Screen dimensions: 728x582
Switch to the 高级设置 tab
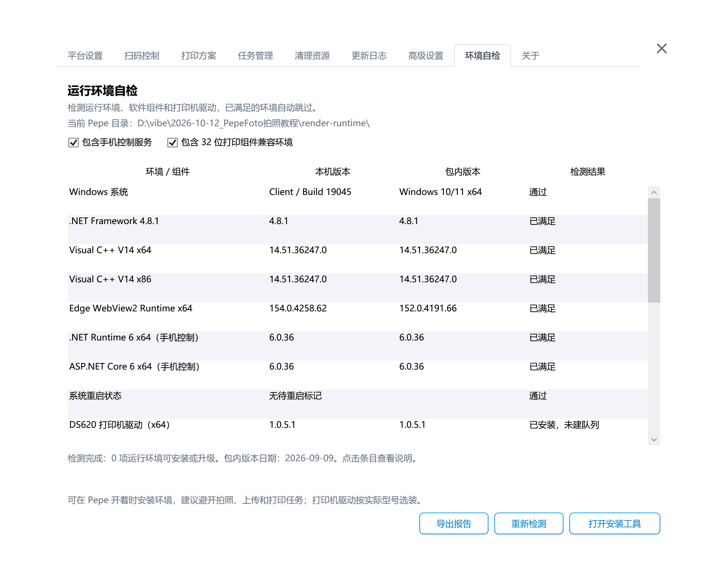pos(426,56)
